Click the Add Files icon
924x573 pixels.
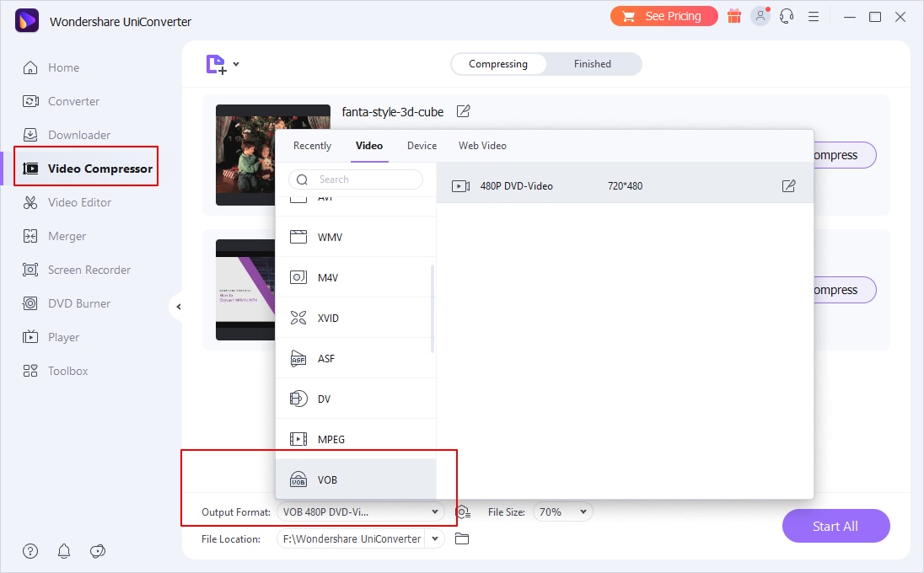coord(216,64)
